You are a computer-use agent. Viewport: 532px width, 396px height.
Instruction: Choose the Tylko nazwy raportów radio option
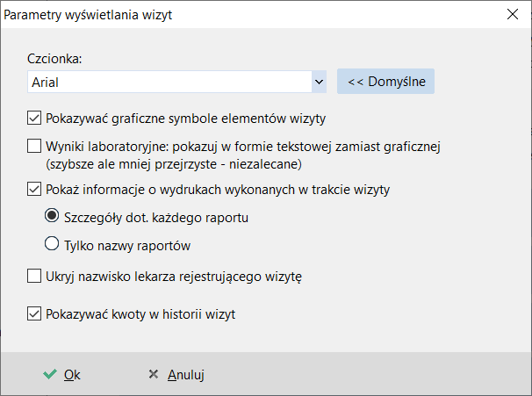[52, 243]
